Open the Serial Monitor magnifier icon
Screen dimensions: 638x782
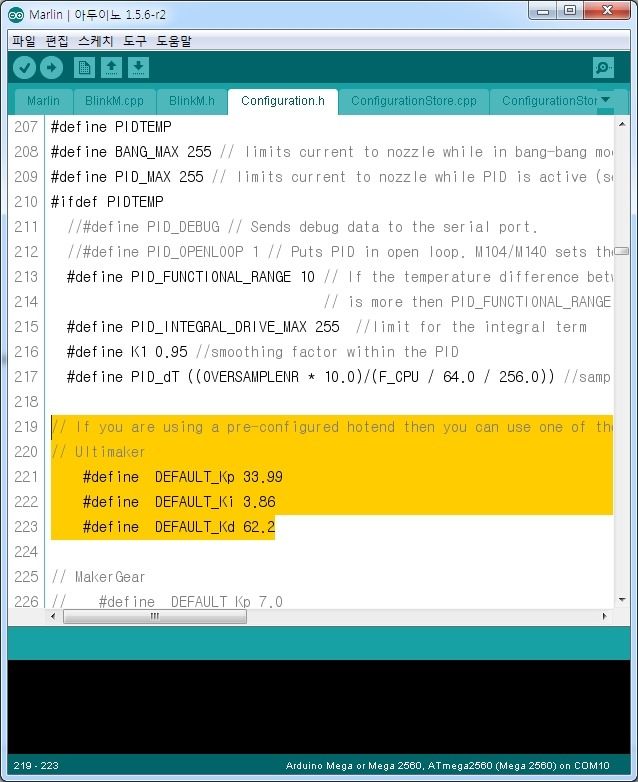click(603, 68)
